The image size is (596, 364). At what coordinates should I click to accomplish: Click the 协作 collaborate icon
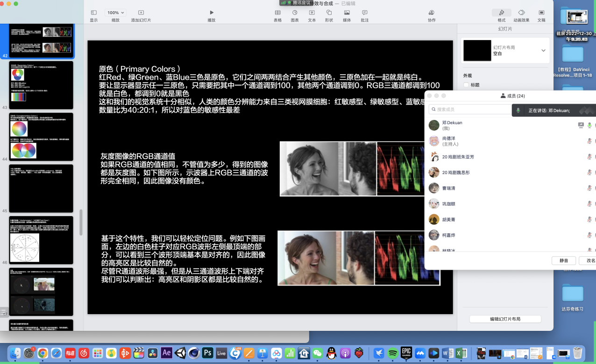pos(432,13)
